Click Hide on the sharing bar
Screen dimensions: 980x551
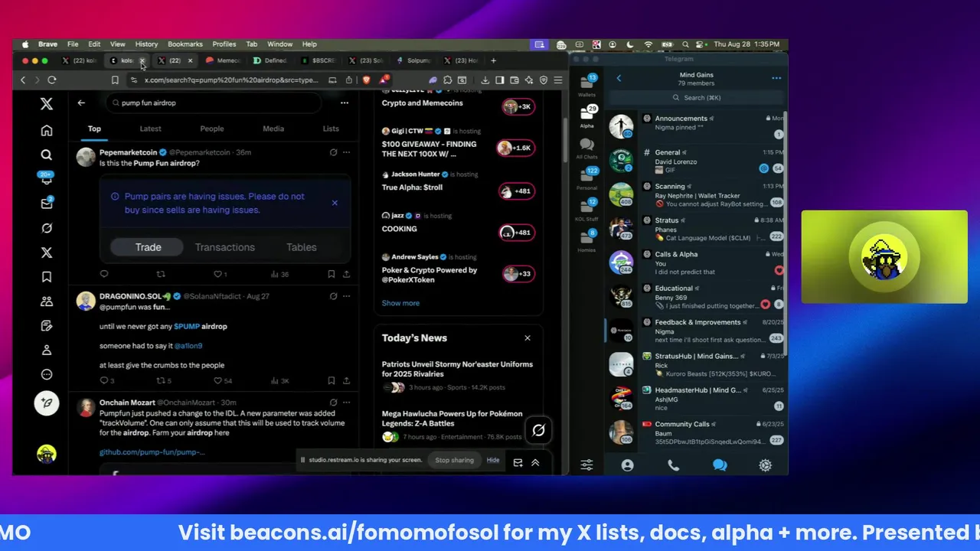point(493,460)
